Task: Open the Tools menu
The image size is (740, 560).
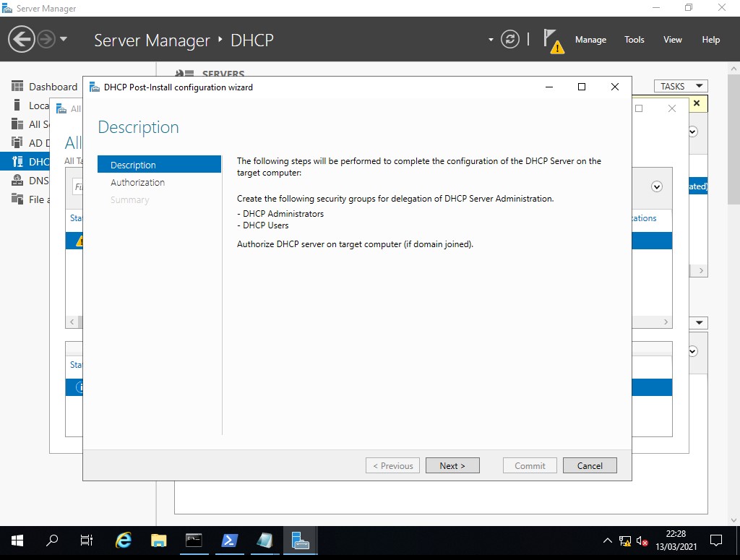Action: tap(634, 40)
